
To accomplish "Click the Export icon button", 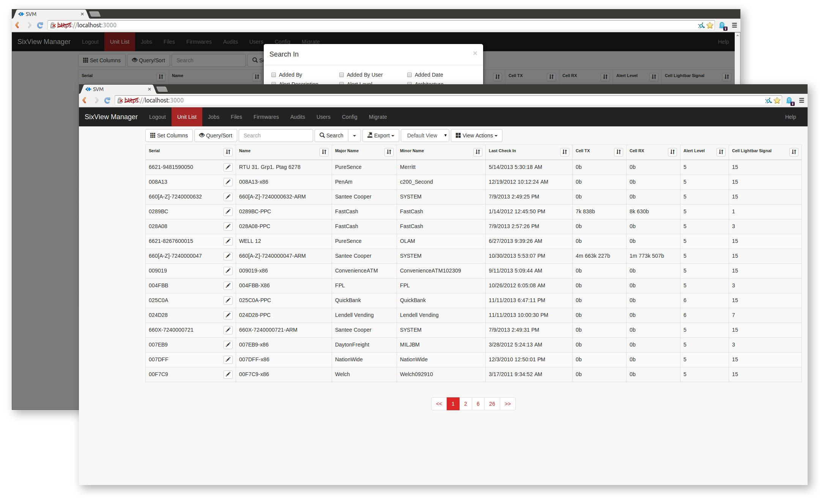I will point(380,135).
